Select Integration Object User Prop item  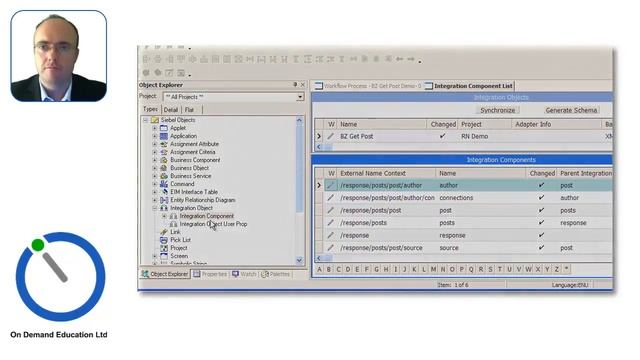click(213, 224)
